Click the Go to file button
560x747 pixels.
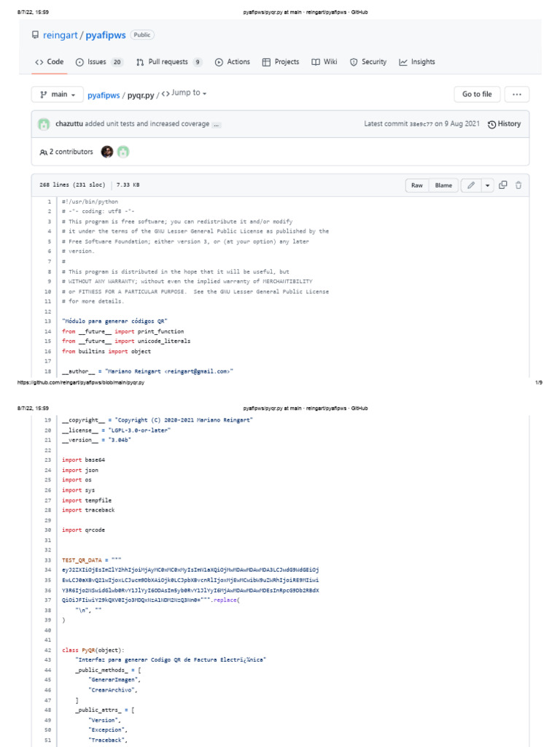point(477,94)
